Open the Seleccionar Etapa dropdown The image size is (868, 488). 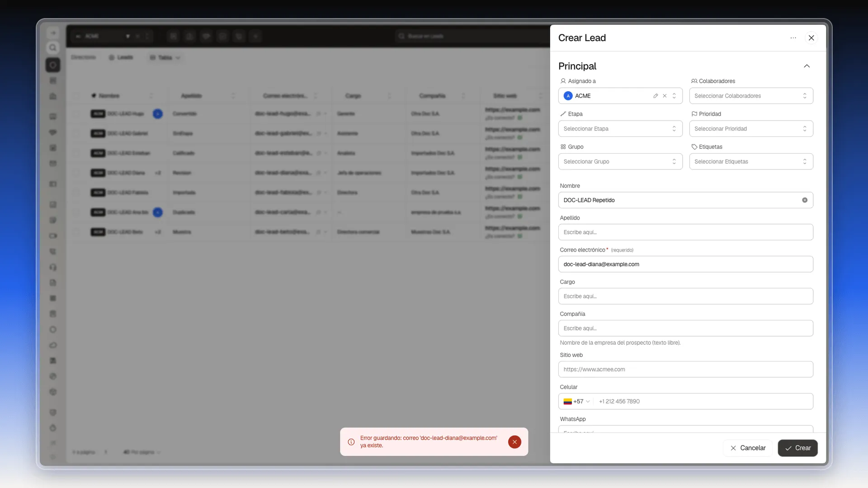coord(620,129)
